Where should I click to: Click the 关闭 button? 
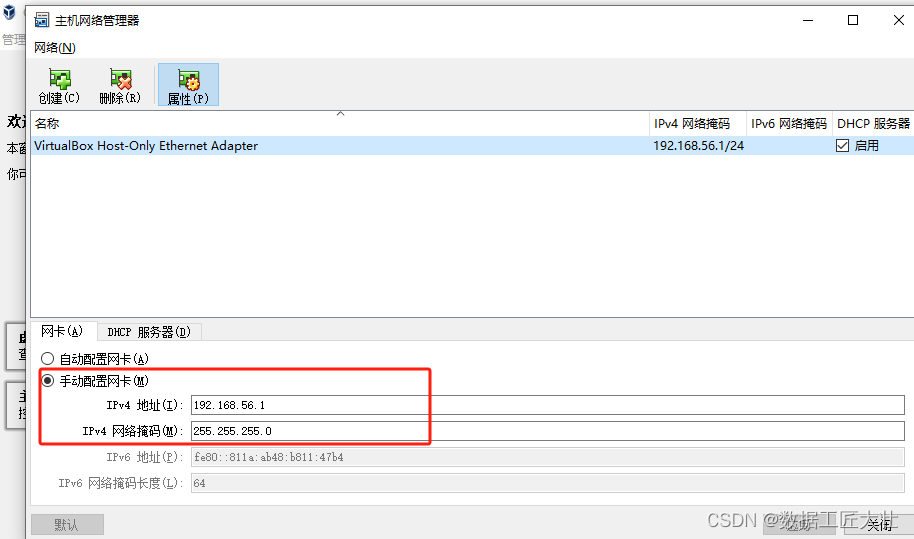click(x=878, y=524)
